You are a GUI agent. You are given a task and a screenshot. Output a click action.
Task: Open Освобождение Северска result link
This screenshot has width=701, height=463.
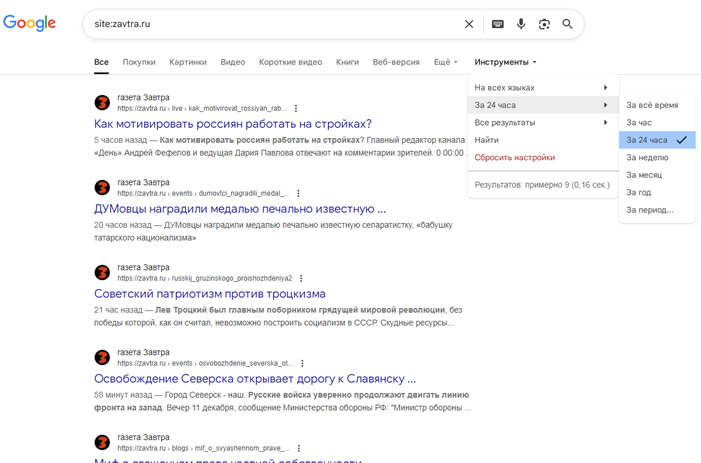(255, 379)
